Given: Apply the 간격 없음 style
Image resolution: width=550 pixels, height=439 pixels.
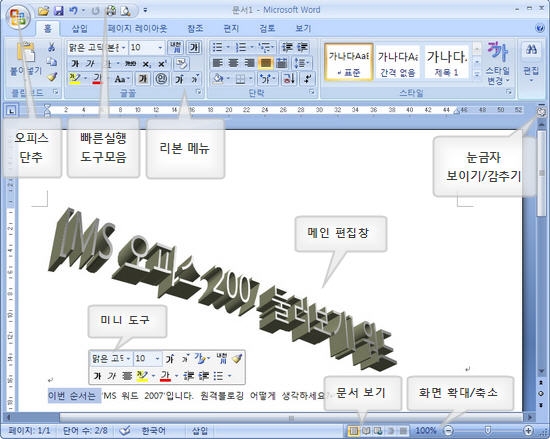Looking at the screenshot, I should 398,62.
